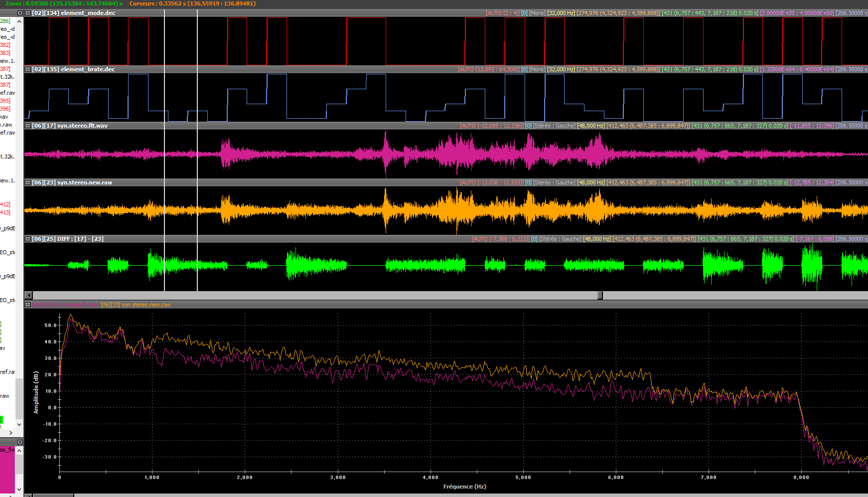Click the icon beside the element_mode.dec track title
This screenshot has width=868, height=497.
(x=28, y=13)
